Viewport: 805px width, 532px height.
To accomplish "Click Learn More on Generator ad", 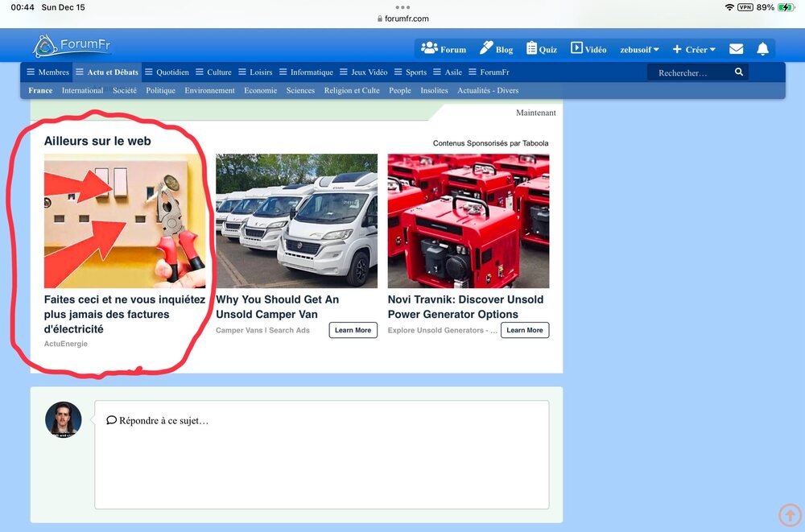I will click(525, 330).
